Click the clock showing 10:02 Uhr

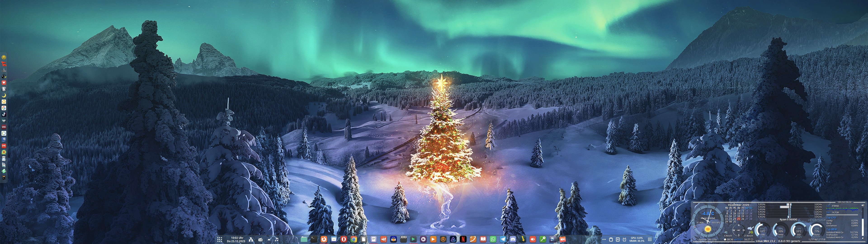pyautogui.click(x=236, y=240)
